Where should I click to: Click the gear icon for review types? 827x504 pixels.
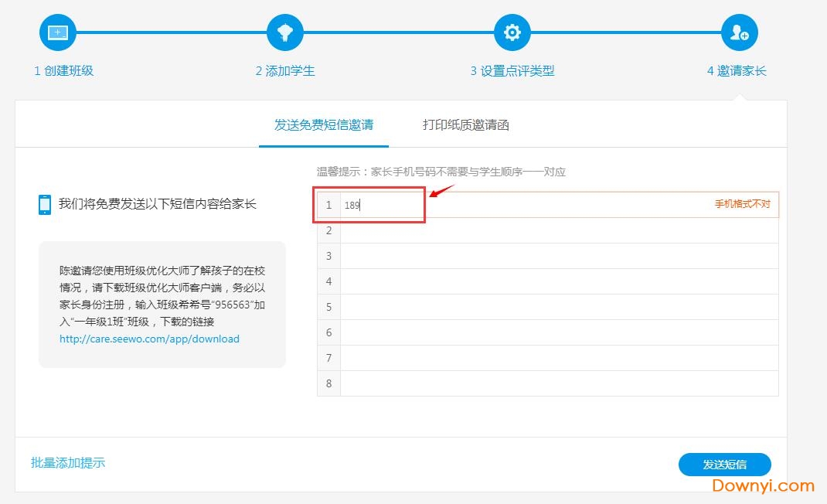(x=512, y=32)
